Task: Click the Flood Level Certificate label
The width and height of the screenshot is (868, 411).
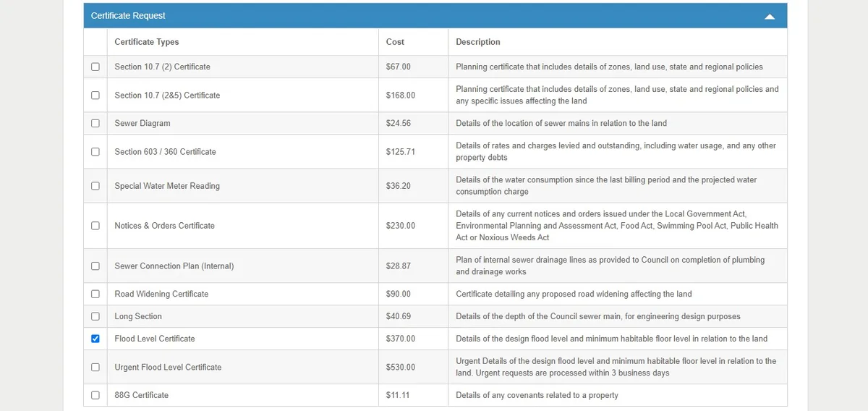Action: pos(155,339)
